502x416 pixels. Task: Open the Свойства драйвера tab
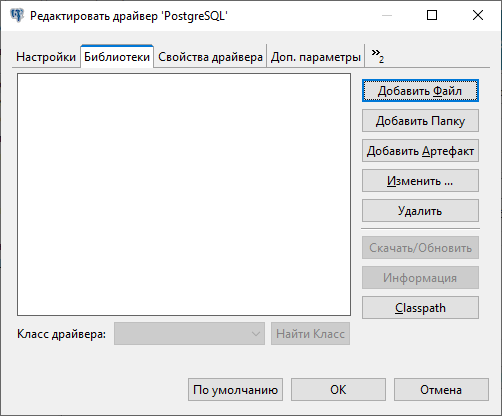tap(210, 57)
